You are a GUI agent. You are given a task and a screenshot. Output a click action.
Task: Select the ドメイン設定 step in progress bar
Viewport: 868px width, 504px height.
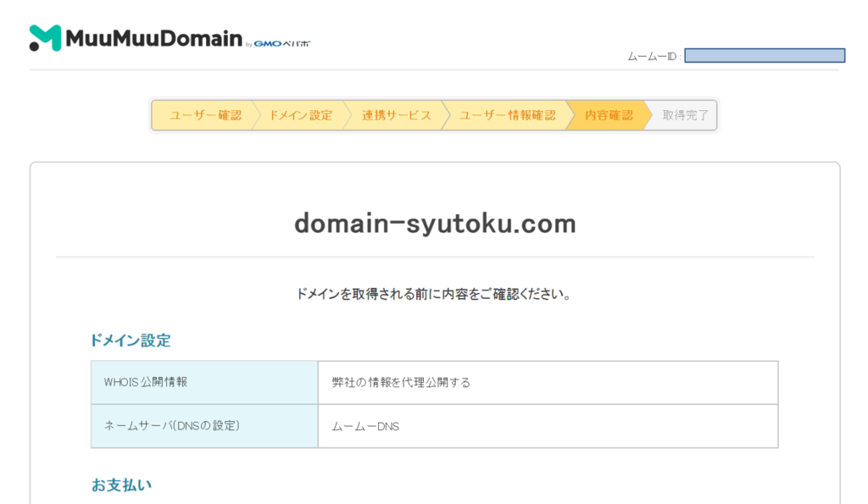tap(300, 115)
